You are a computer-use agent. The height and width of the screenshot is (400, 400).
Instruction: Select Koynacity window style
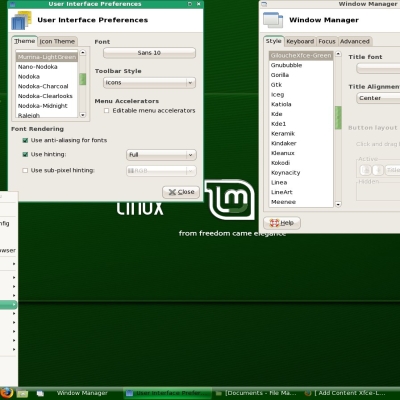click(x=301, y=173)
